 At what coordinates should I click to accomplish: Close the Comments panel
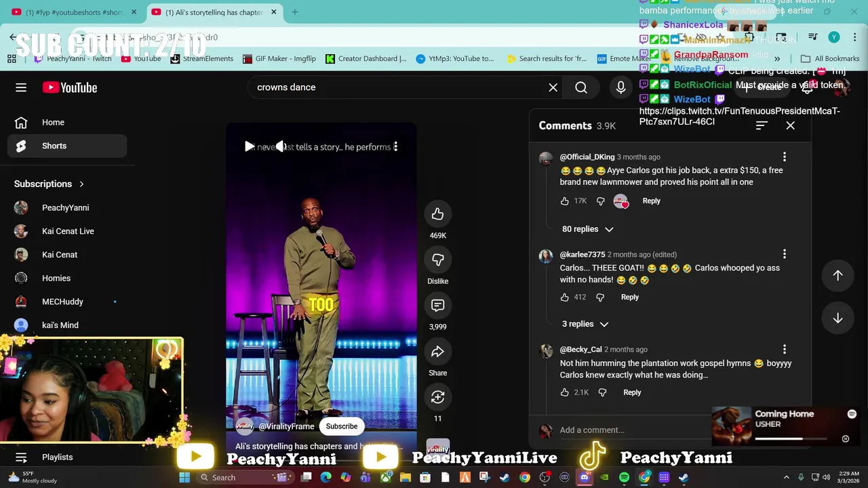tap(791, 125)
